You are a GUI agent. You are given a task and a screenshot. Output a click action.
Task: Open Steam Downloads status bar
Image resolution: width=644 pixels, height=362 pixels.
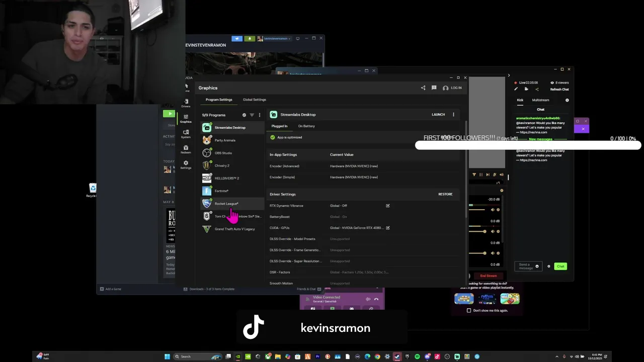point(209,289)
